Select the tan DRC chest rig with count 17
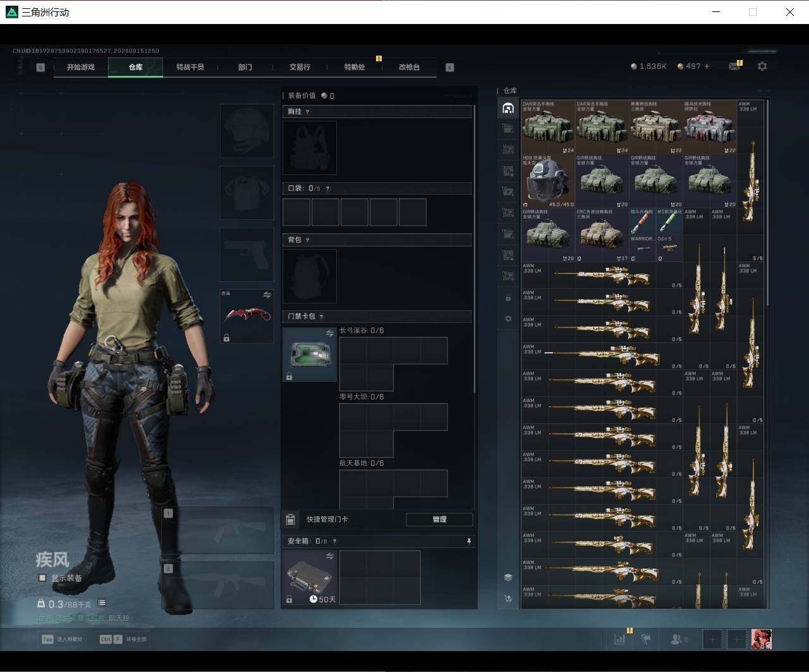 click(602, 235)
